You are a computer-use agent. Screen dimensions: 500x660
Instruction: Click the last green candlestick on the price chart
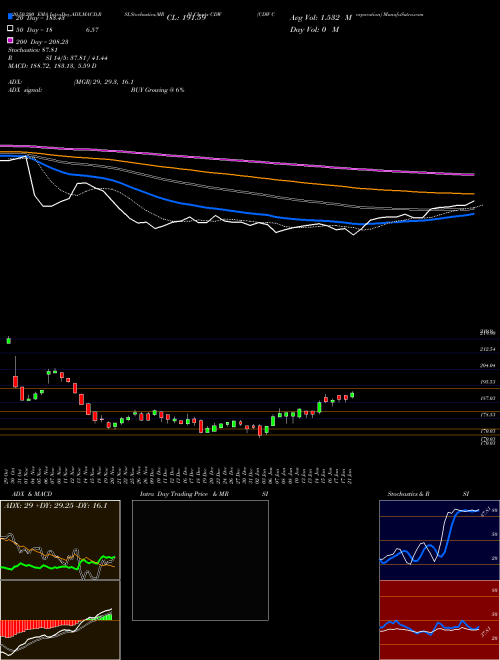tap(352, 395)
